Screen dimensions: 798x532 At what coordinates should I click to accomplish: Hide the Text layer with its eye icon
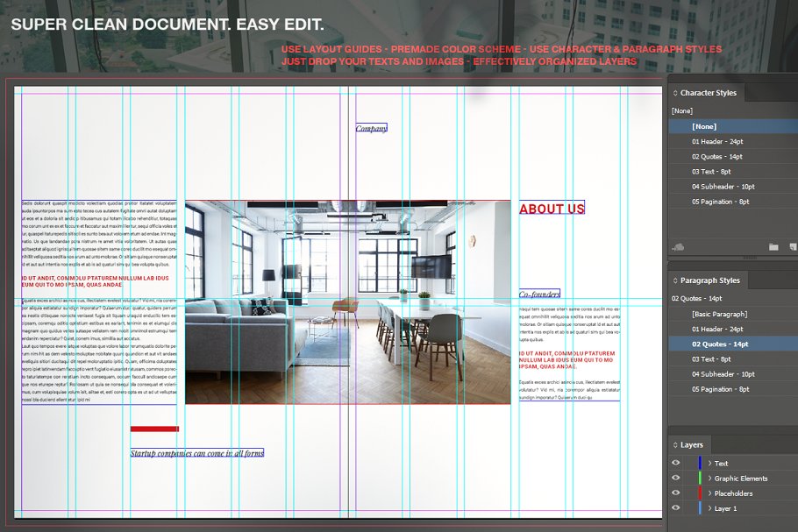coord(675,464)
